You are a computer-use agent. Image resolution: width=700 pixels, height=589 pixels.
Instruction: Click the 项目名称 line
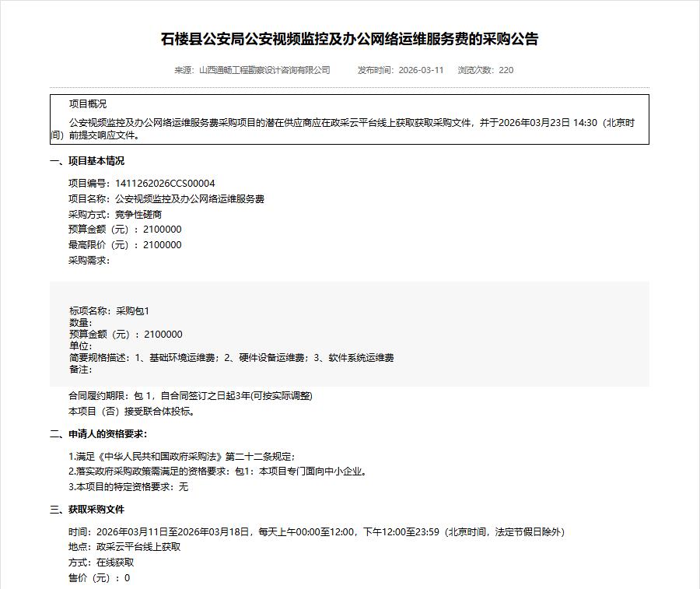pos(166,199)
